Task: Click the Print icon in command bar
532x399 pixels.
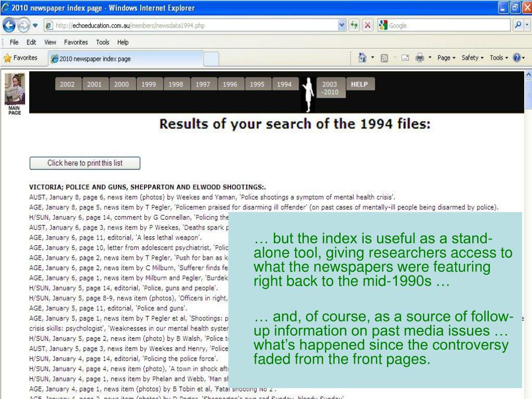Action: click(x=420, y=58)
